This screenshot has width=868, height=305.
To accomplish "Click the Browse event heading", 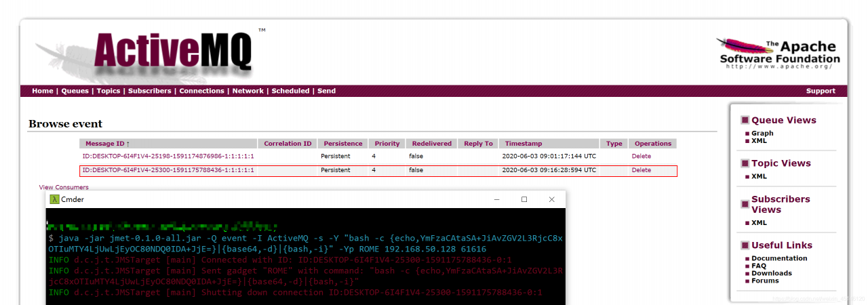I will pyautogui.click(x=65, y=124).
